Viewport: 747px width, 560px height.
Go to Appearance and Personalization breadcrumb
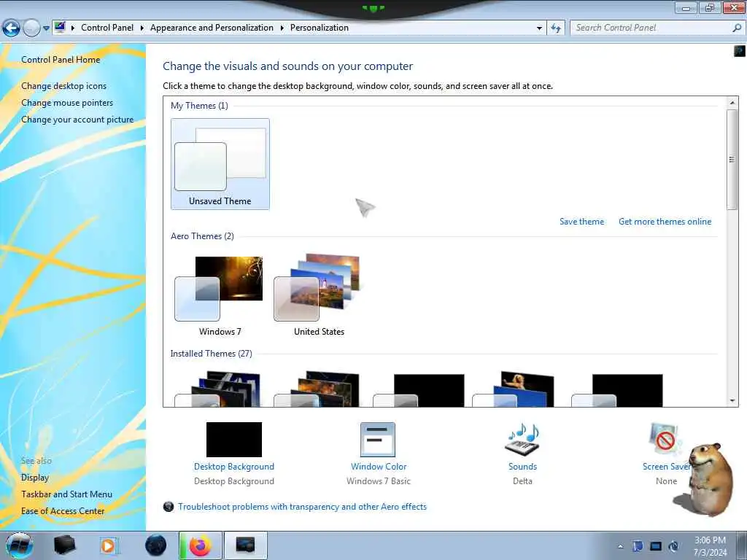click(x=212, y=28)
